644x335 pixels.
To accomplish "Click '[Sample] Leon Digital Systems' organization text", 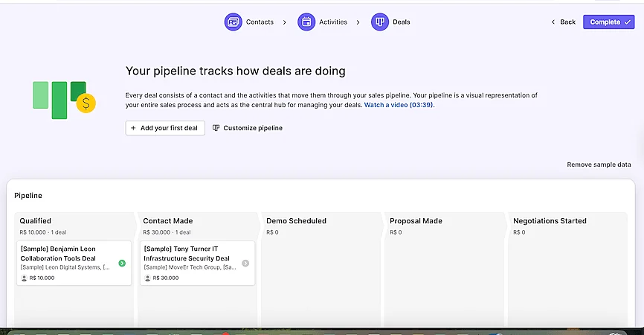I will pyautogui.click(x=65, y=267).
